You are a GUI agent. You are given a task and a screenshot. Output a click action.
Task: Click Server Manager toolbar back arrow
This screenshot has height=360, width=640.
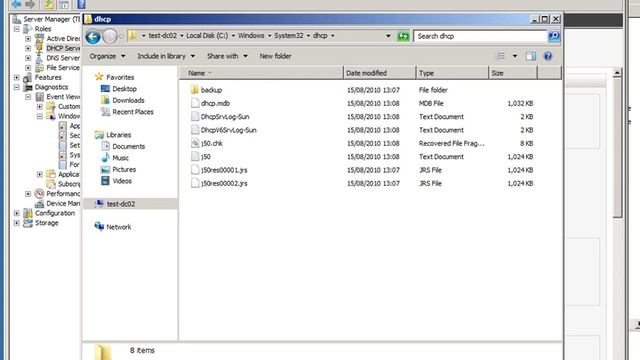(x=16, y=4)
